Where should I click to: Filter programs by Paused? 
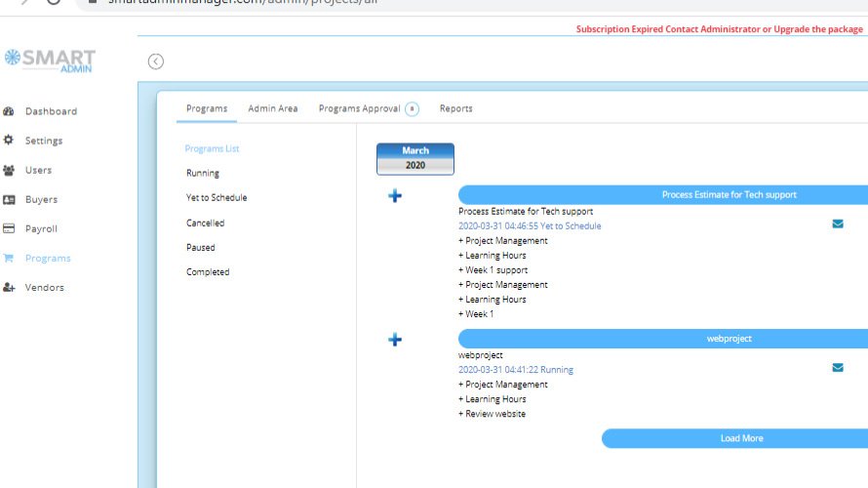coord(200,248)
